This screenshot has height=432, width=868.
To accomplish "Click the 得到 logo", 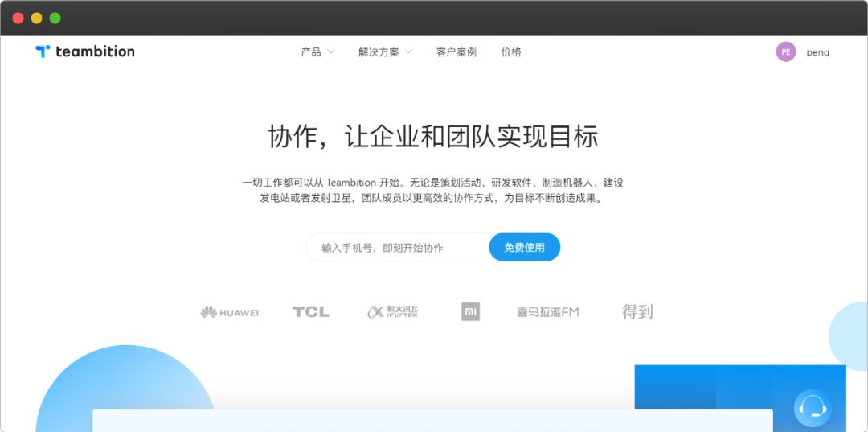I will pyautogui.click(x=637, y=312).
